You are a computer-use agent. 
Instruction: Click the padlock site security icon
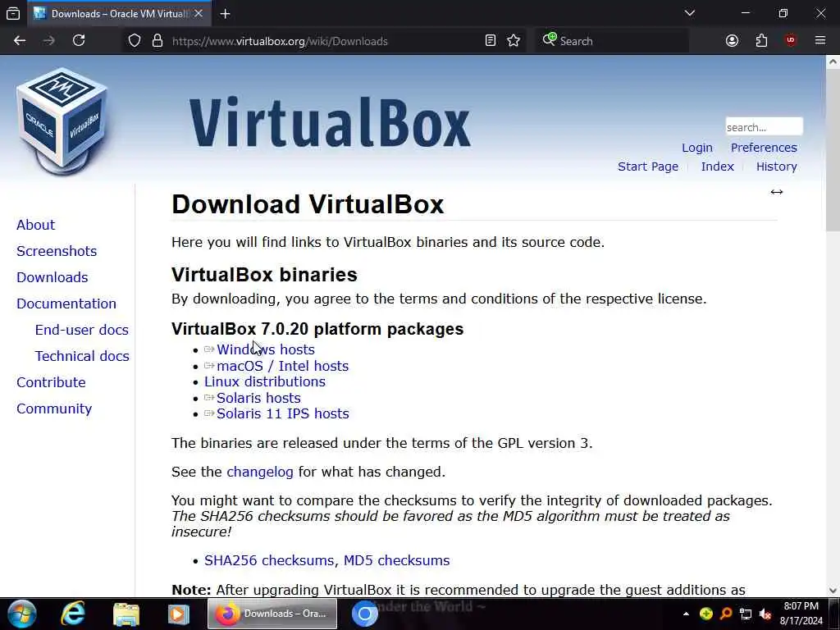[157, 41]
